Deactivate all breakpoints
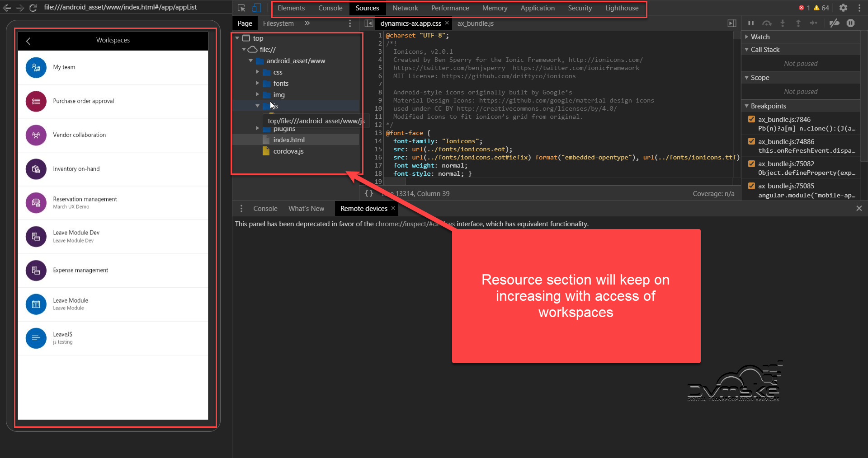This screenshot has width=868, height=458. pyautogui.click(x=835, y=23)
